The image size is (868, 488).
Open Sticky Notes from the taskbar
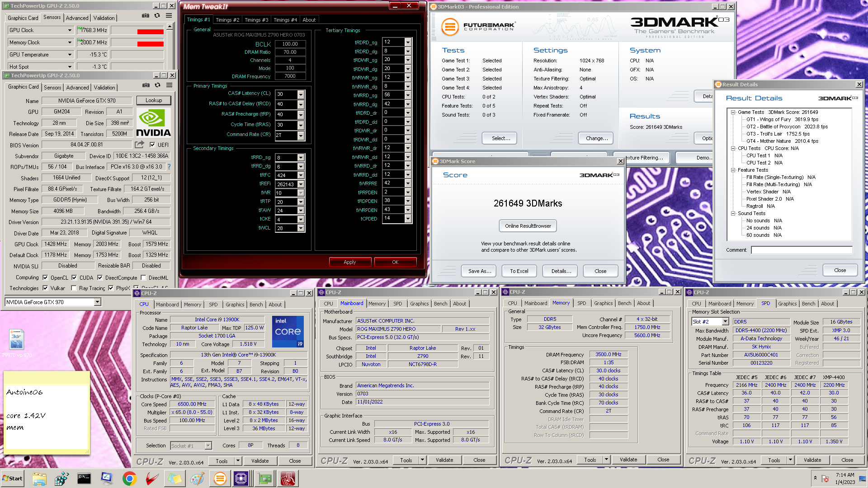[x=175, y=479]
